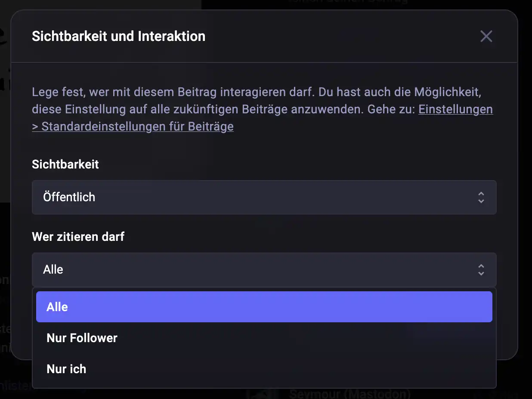Click the Sichtbarkeit dropdown chevron arrows

pos(481,197)
